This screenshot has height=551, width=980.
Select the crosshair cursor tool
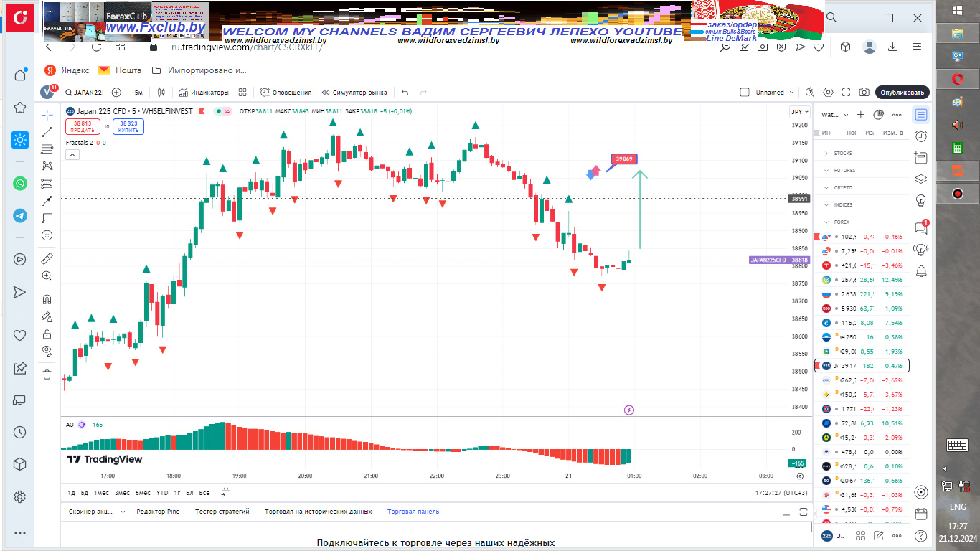[47, 115]
